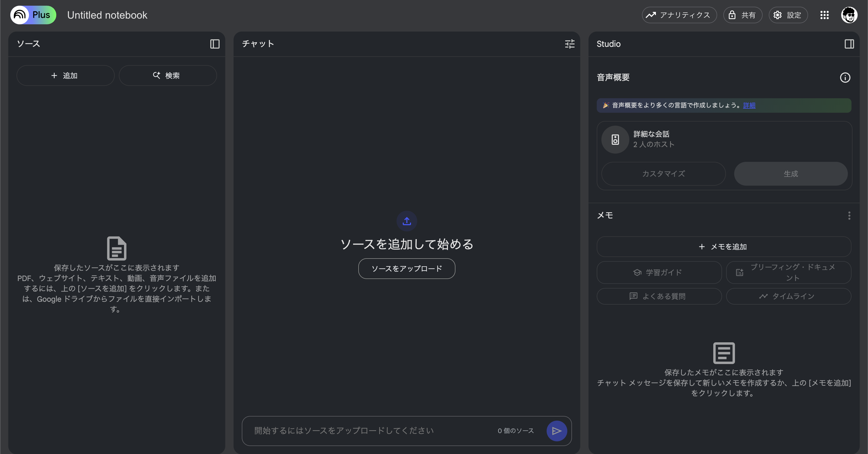
Task: Open the account profile avatar menu
Action: [849, 15]
